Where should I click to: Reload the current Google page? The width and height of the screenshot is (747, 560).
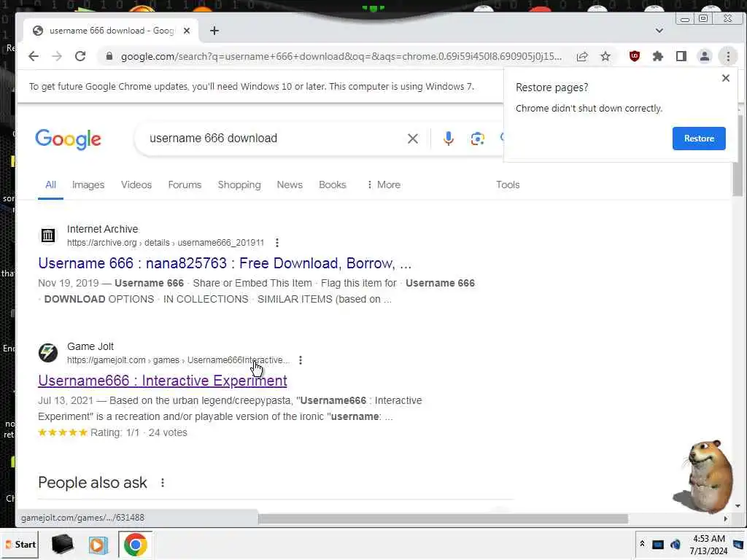(x=80, y=56)
